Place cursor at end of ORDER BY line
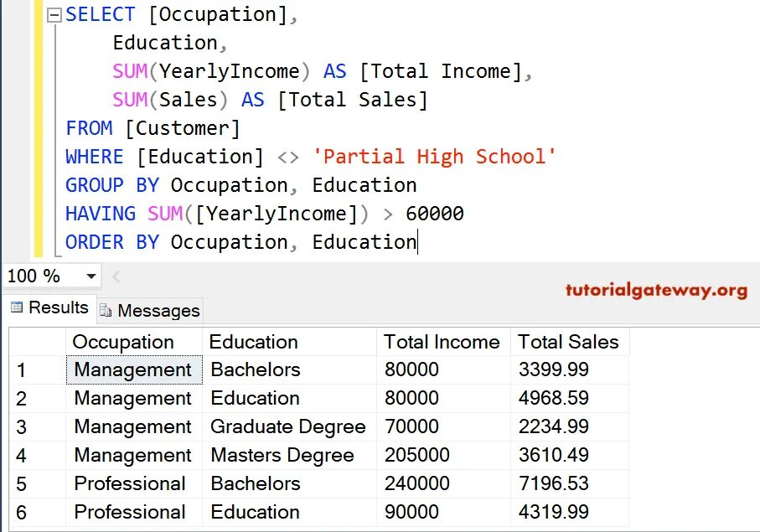Screen dimensions: 760x532 [416, 242]
